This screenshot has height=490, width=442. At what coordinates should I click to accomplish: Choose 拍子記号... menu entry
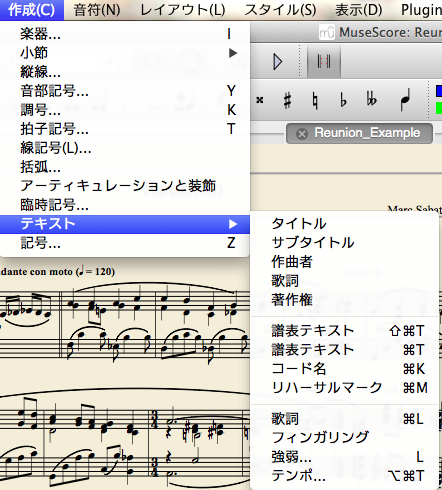tap(125, 129)
